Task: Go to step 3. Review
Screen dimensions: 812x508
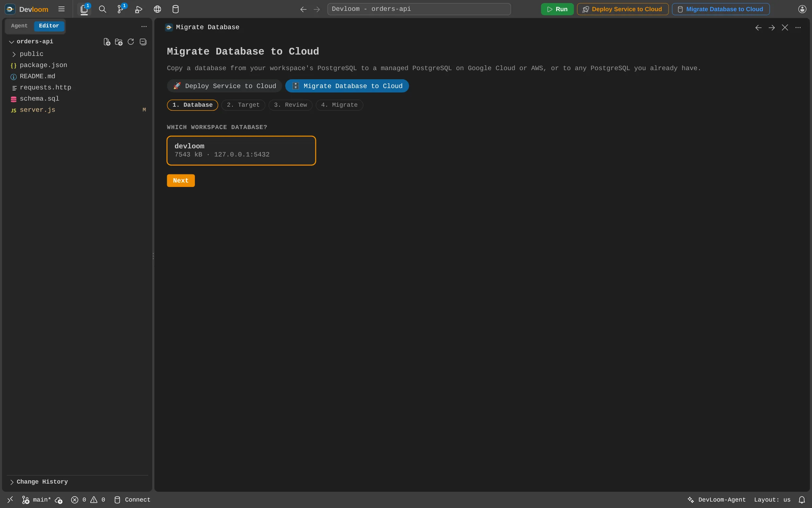Action: coord(290,105)
